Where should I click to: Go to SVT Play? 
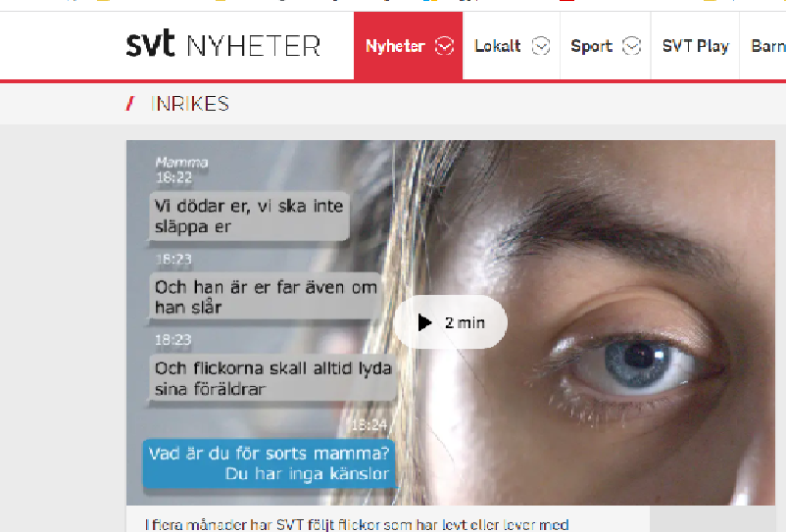coord(695,46)
